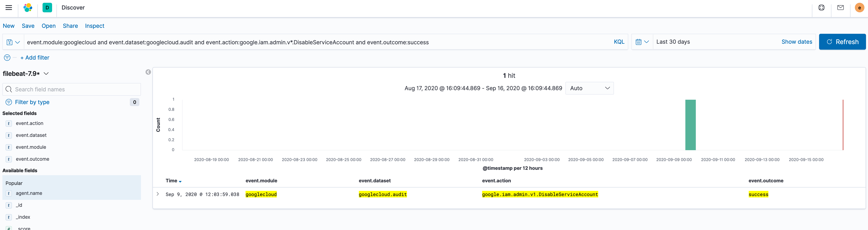Change the Auto histogram interval dropdown

click(x=589, y=88)
